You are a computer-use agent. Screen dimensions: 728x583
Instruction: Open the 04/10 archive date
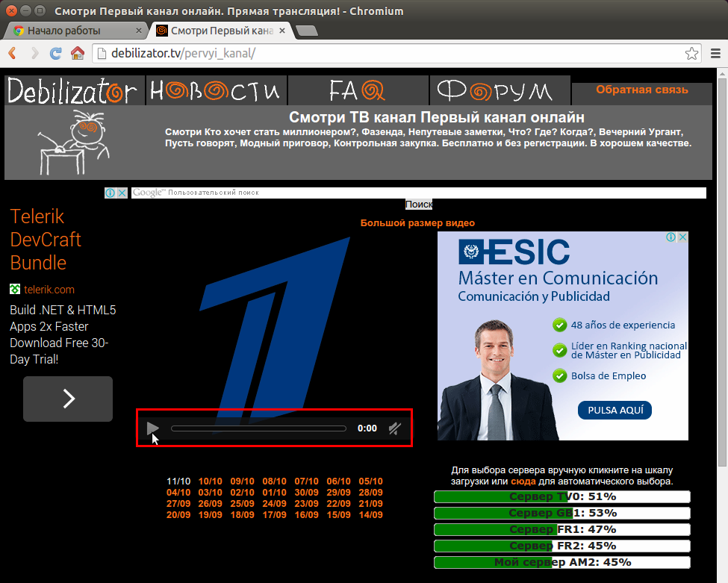coord(178,493)
